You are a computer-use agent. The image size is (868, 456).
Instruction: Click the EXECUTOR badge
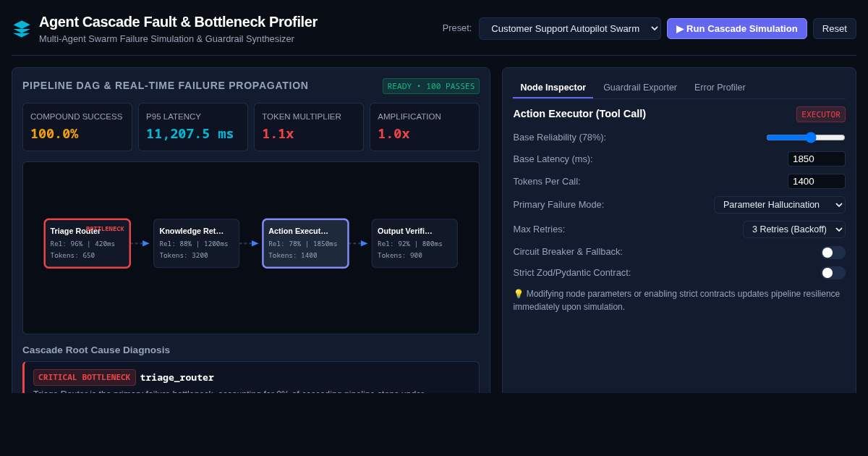[x=821, y=114]
